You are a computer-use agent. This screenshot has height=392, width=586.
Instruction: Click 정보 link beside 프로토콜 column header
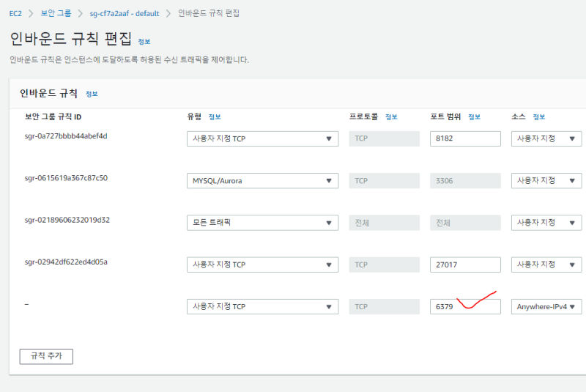click(391, 117)
